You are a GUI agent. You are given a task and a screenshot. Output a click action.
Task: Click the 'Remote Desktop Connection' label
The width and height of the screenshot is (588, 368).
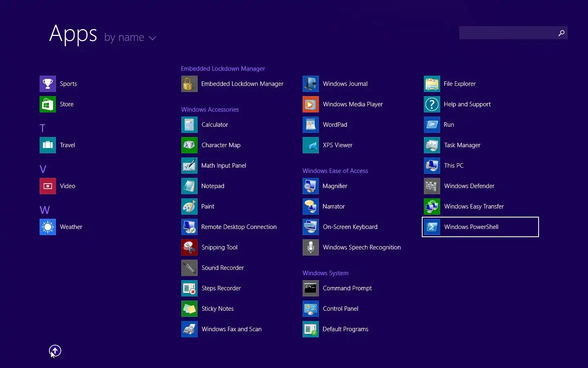click(x=239, y=227)
